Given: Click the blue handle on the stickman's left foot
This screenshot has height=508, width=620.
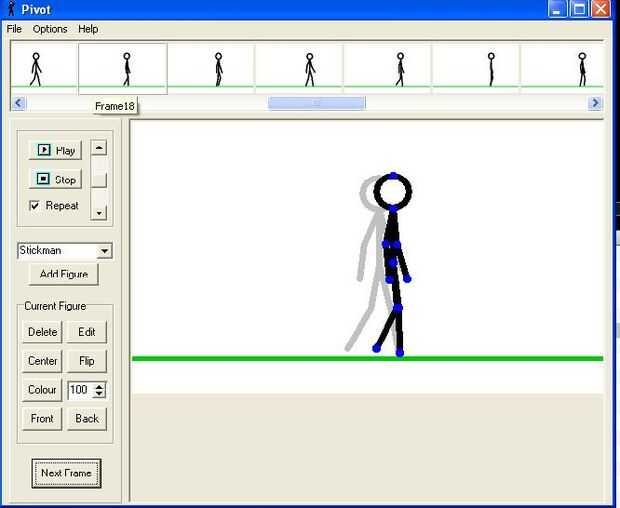Looking at the screenshot, I should [x=376, y=348].
